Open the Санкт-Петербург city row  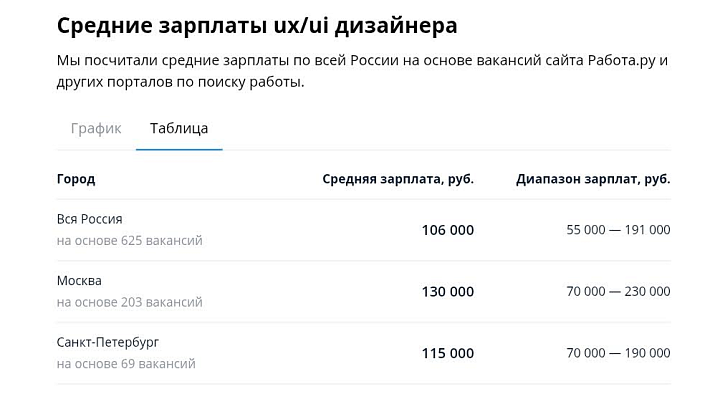click(364, 353)
